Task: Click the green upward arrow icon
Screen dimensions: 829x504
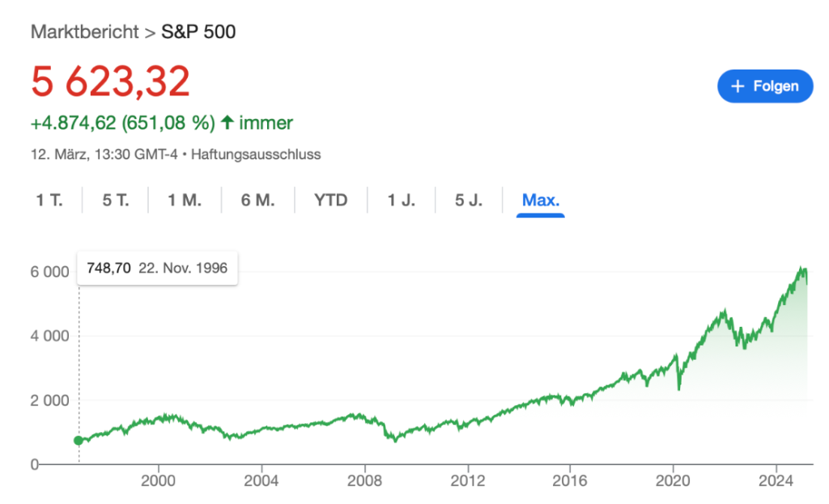Action: click(227, 123)
